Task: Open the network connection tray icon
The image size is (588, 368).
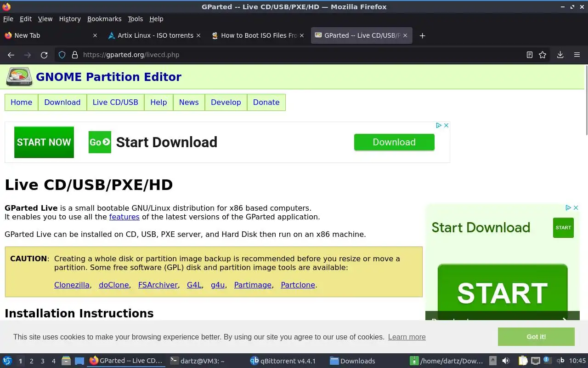Action: (535, 361)
